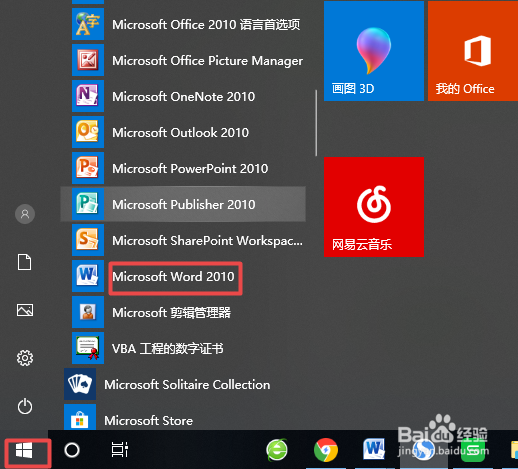Open the Solitaire Collection cards icon

click(x=80, y=384)
